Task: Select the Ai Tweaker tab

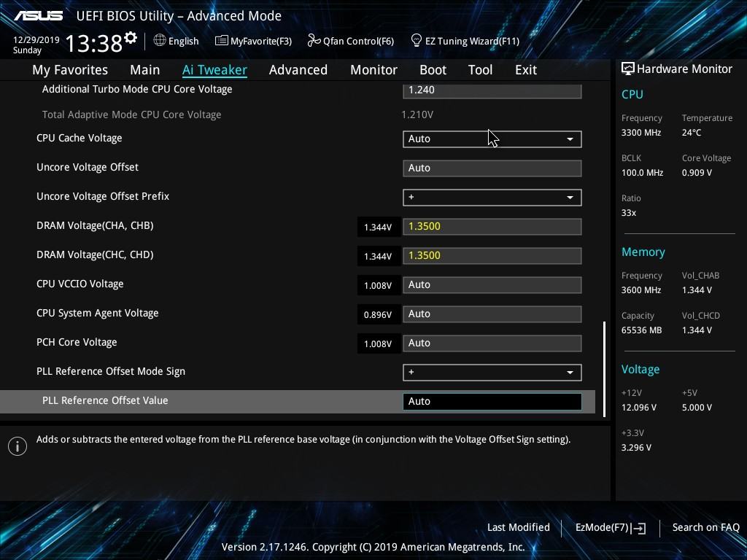Action: [214, 70]
